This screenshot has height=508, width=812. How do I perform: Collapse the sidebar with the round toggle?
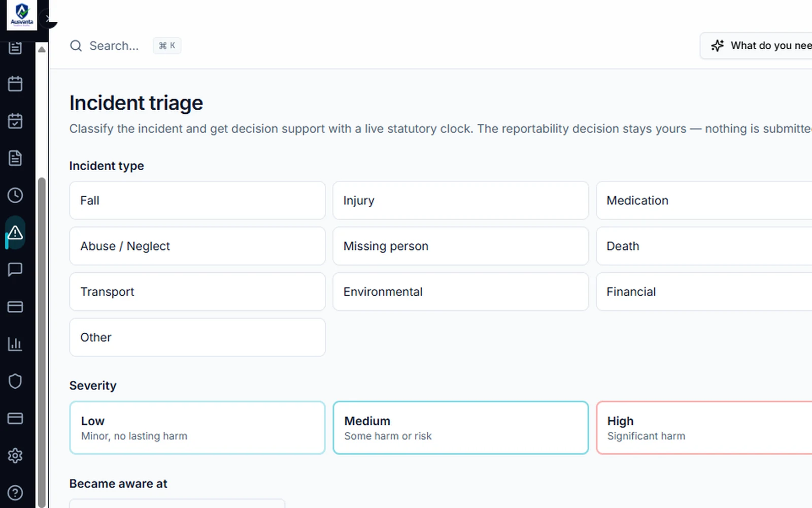coord(48,19)
